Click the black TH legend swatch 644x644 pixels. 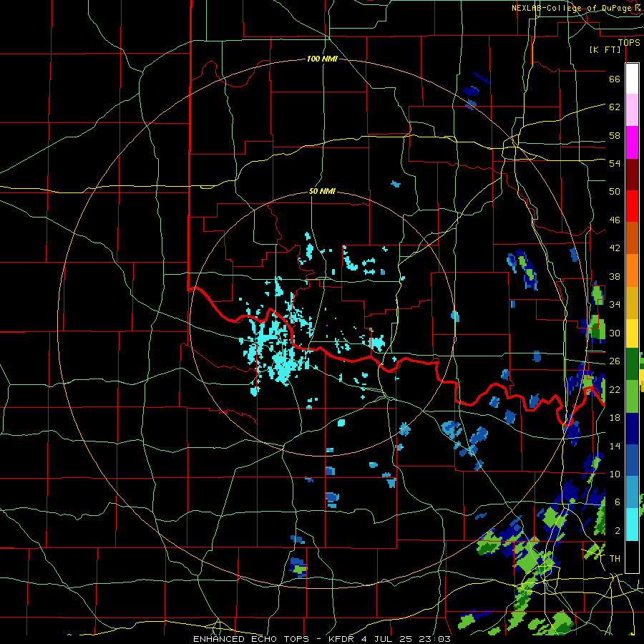point(632,557)
